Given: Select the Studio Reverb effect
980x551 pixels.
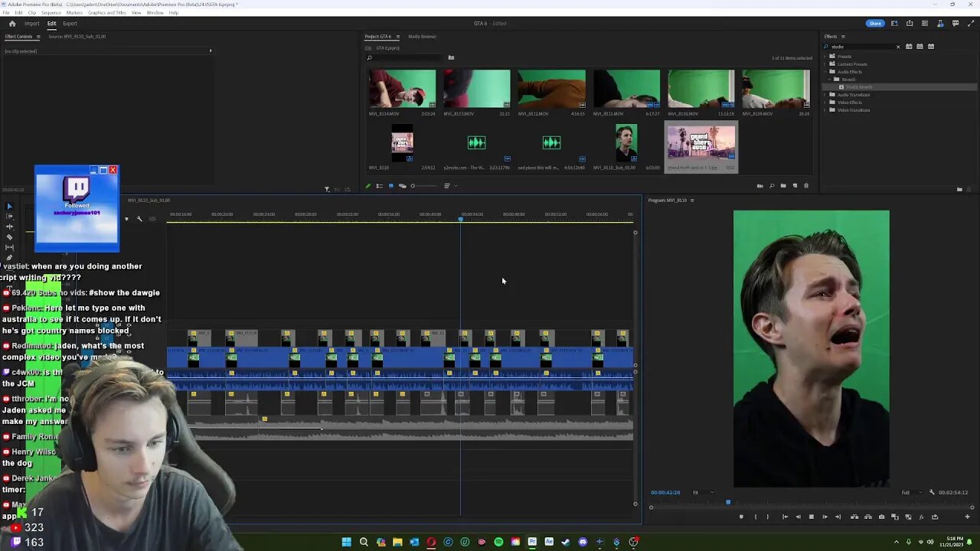Looking at the screenshot, I should [x=857, y=87].
